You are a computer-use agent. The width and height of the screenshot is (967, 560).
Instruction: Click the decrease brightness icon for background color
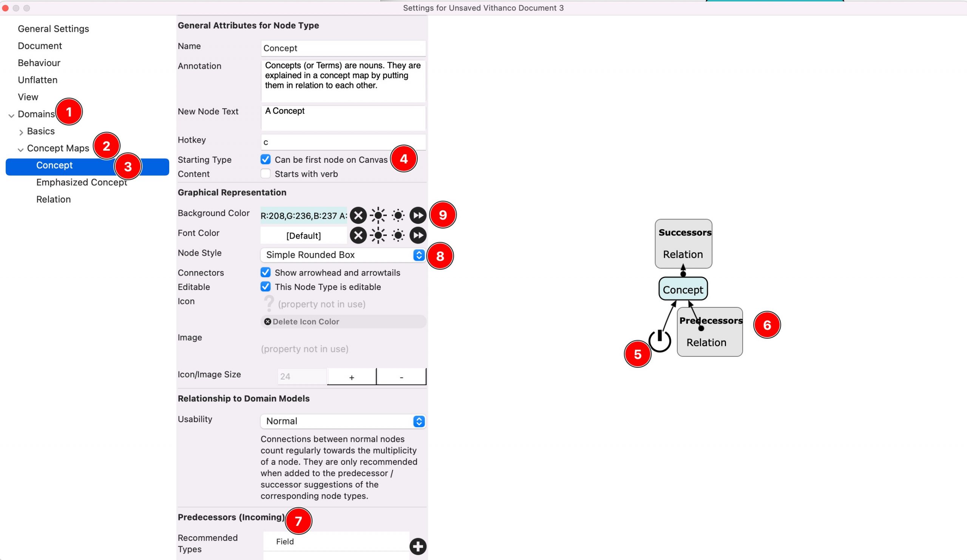(397, 214)
